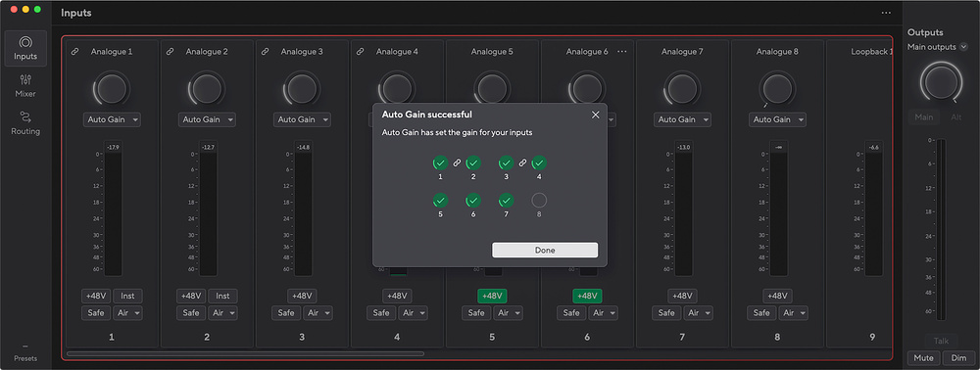Open the Inputs sidebar tab
980x370 pixels.
[x=25, y=48]
